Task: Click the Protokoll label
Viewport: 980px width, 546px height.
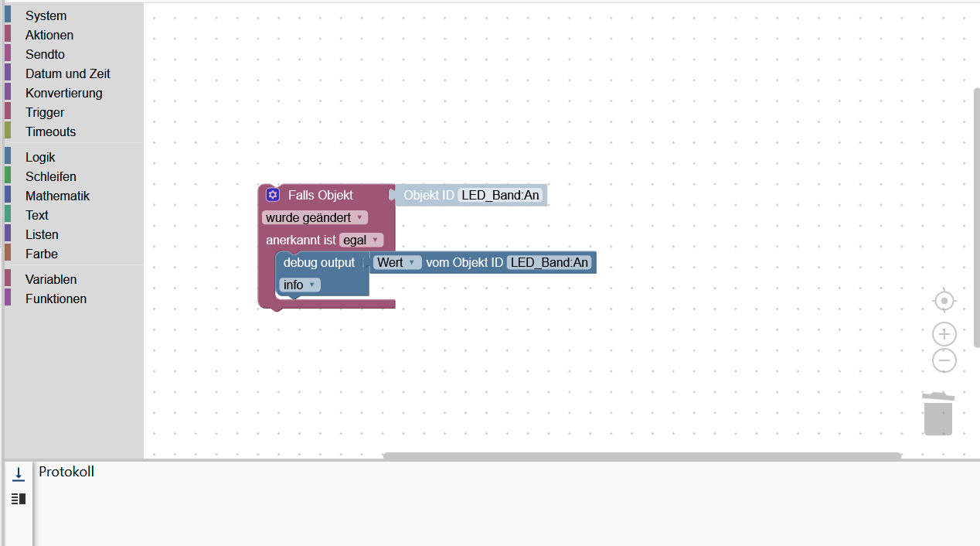Action: [x=66, y=472]
